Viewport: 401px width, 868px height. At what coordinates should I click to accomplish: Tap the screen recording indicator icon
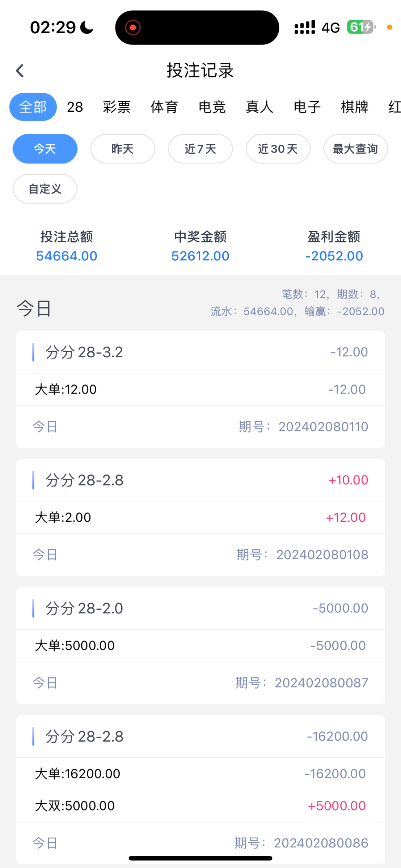[133, 27]
